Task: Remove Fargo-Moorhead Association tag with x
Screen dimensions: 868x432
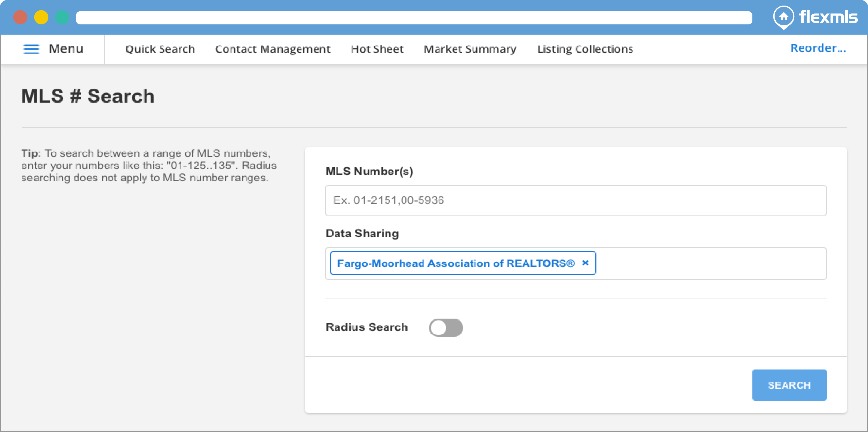Action: click(x=585, y=263)
